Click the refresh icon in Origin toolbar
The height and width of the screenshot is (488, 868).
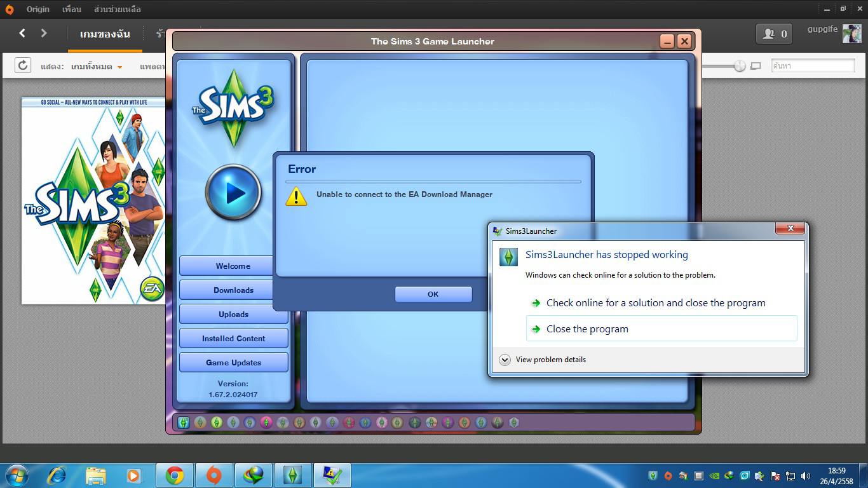(23, 65)
